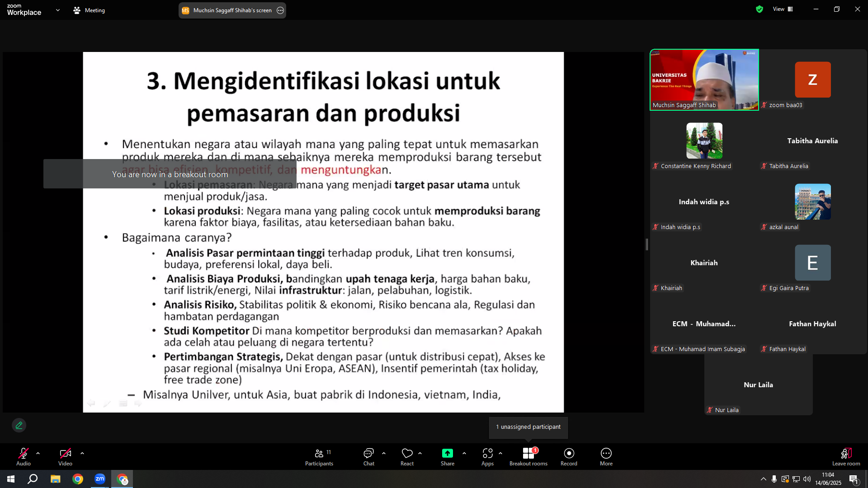868x488 pixels.
Task: Click system tray microphone icon
Action: pyautogui.click(x=774, y=479)
